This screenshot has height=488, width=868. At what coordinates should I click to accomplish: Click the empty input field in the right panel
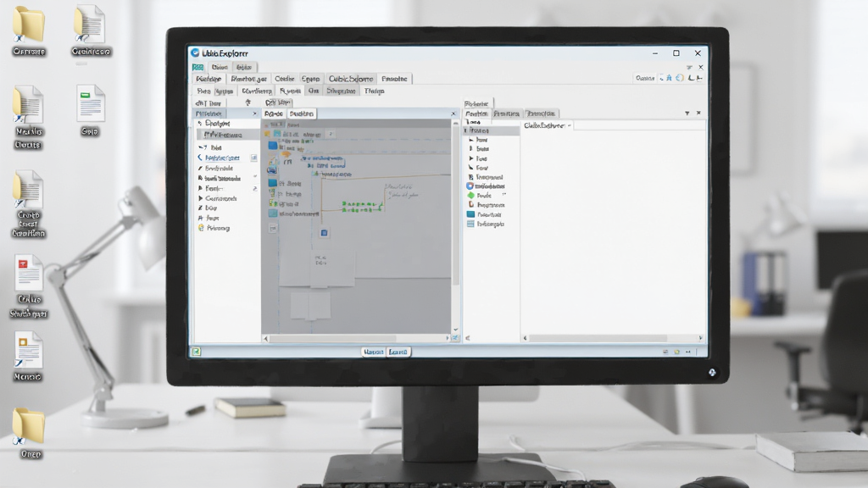(x=639, y=125)
